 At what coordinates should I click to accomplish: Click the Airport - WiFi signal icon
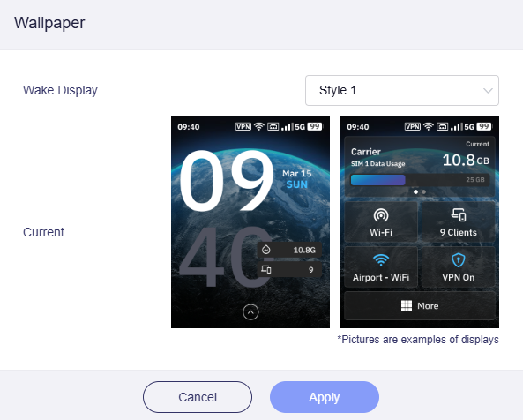(381, 260)
